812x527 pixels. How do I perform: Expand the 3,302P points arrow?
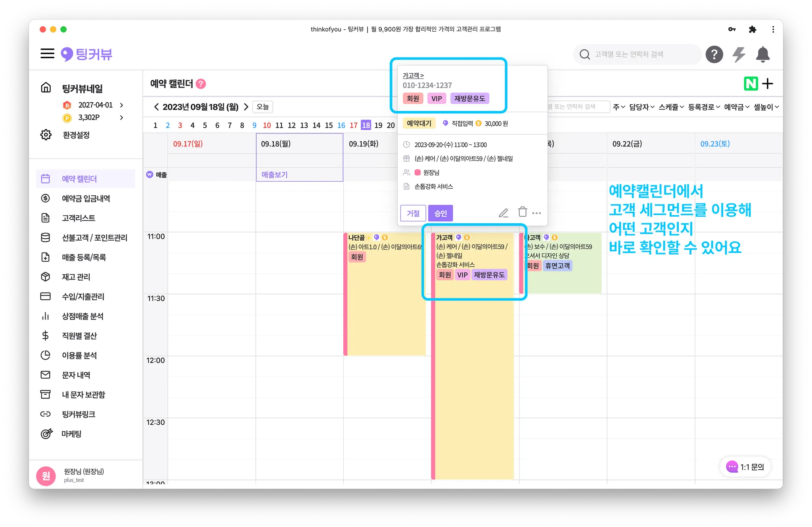(x=121, y=117)
